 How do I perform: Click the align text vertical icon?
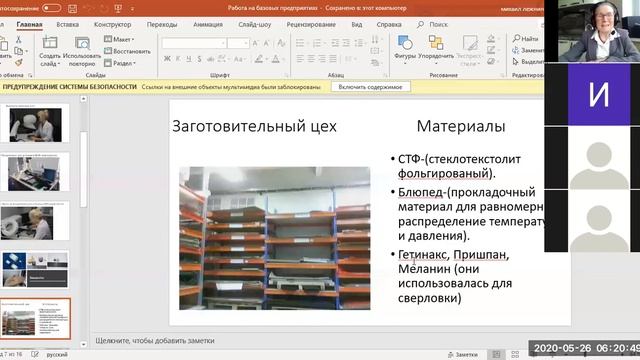(375, 51)
